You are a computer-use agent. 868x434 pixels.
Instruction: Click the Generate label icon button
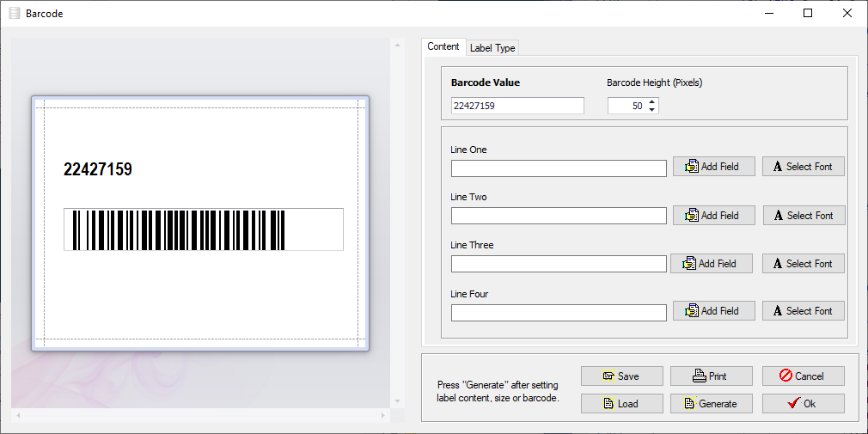pyautogui.click(x=711, y=404)
